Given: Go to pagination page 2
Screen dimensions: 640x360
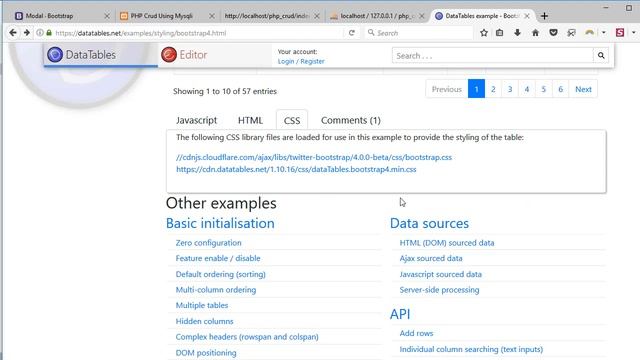Looking at the screenshot, I should coord(493,89).
